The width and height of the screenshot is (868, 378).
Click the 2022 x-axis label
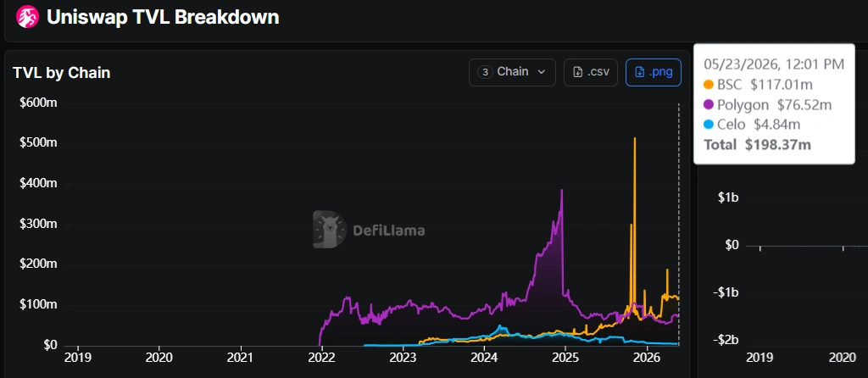pyautogui.click(x=321, y=357)
